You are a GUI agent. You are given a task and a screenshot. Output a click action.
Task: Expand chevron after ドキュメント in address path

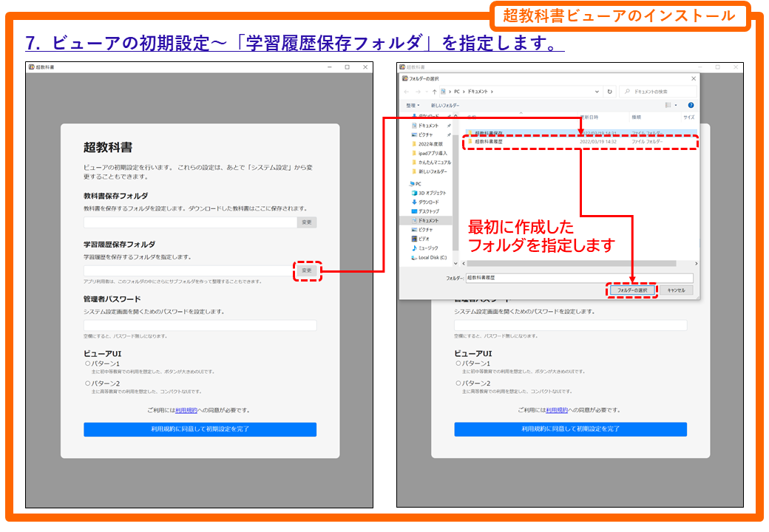pyautogui.click(x=492, y=92)
